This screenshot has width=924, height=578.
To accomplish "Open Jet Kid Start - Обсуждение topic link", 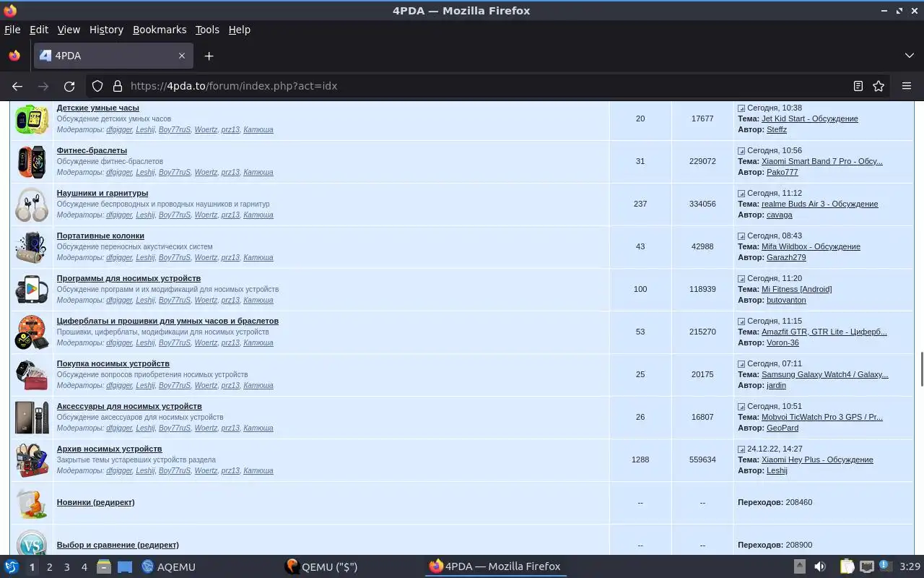I will [x=810, y=118].
